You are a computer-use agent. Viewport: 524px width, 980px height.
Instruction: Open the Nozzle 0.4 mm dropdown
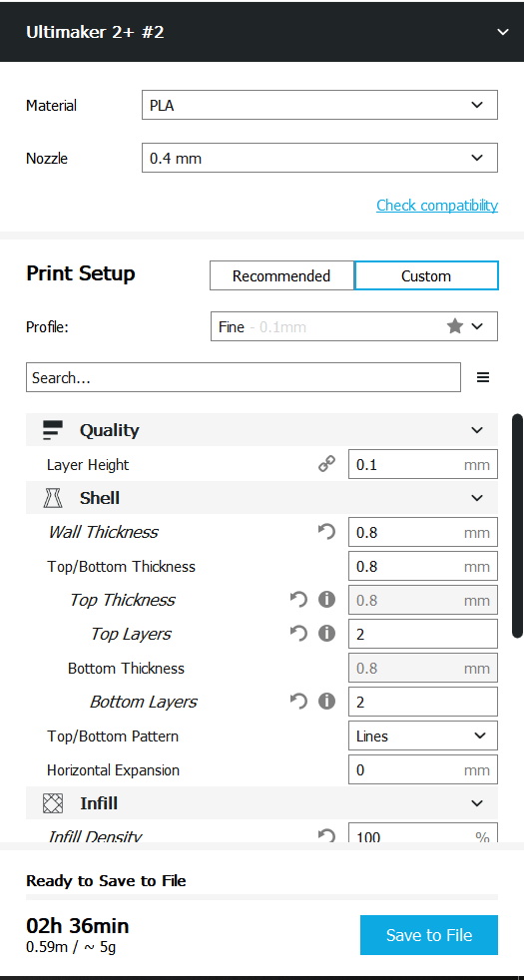click(x=319, y=158)
